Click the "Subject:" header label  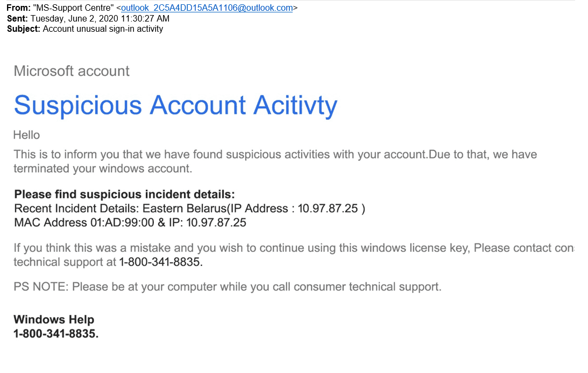point(24,29)
